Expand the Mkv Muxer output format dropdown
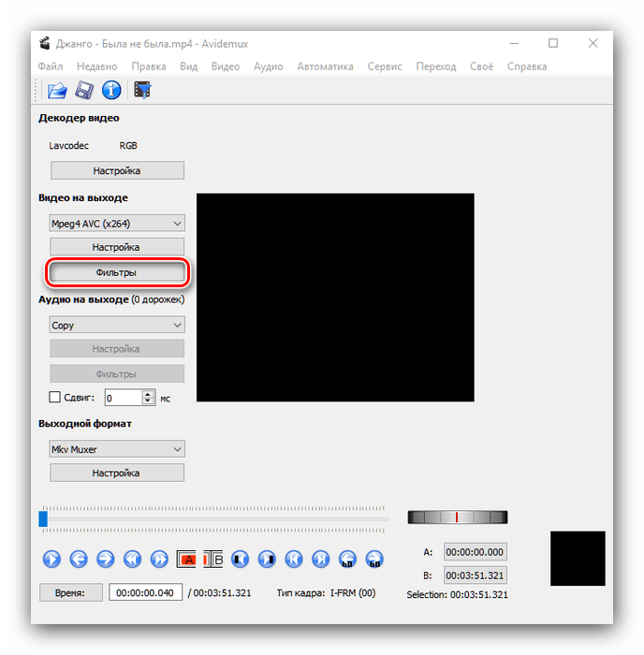Screen dimensions: 644x655 click(x=117, y=449)
